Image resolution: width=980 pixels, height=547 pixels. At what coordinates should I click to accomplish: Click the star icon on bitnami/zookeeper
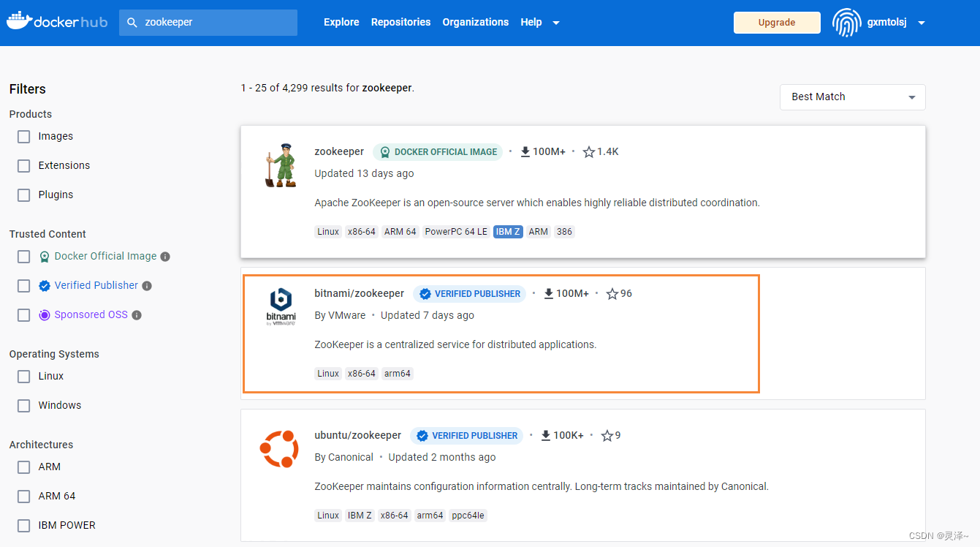(612, 294)
